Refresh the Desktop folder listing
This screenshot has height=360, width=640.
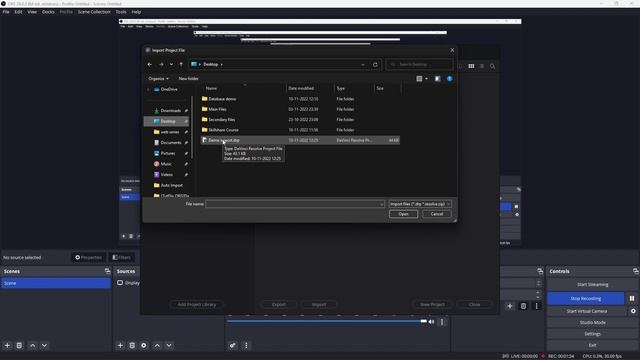click(375, 64)
